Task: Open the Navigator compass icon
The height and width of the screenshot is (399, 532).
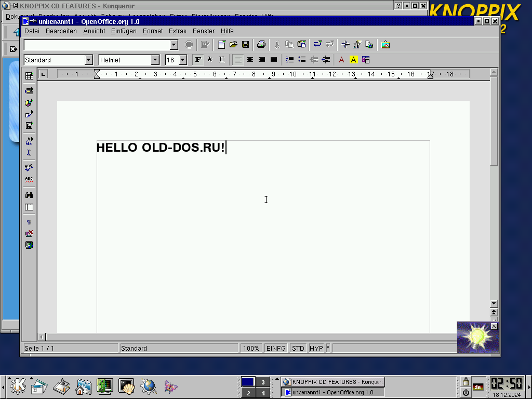Action: pos(345,45)
